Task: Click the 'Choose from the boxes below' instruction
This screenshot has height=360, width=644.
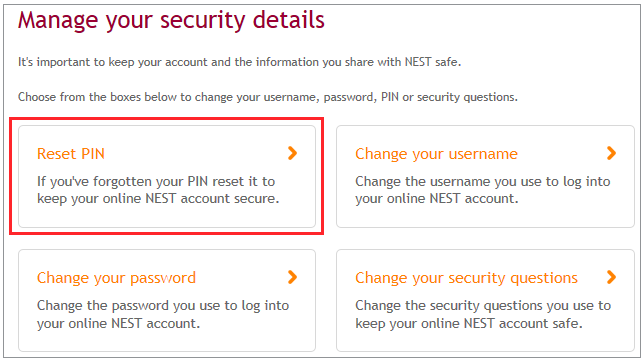Action: (x=268, y=97)
